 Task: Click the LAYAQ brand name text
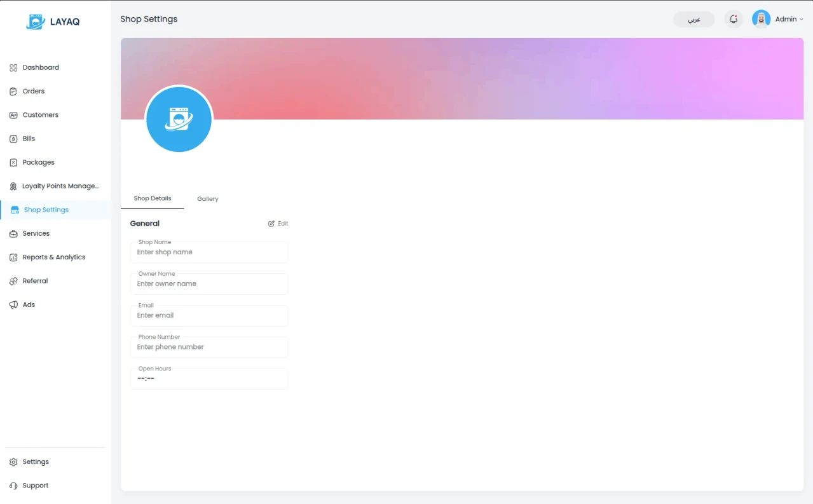[x=65, y=22]
